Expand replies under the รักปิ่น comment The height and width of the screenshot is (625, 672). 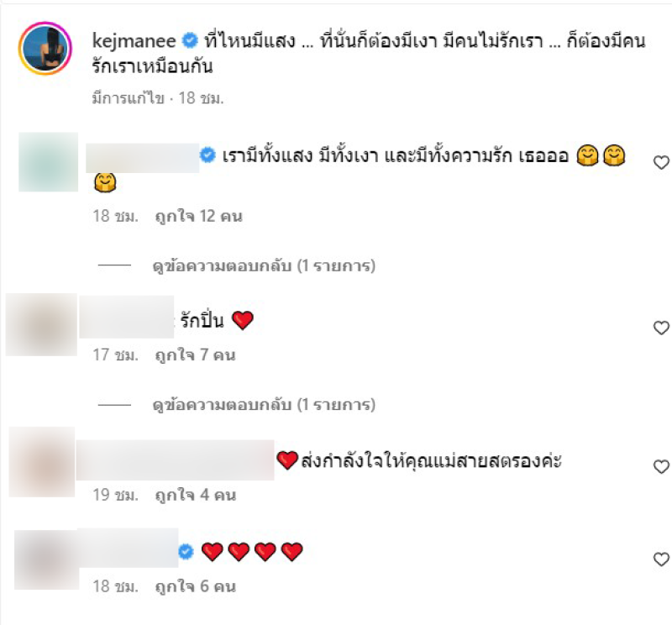pyautogui.click(x=264, y=404)
